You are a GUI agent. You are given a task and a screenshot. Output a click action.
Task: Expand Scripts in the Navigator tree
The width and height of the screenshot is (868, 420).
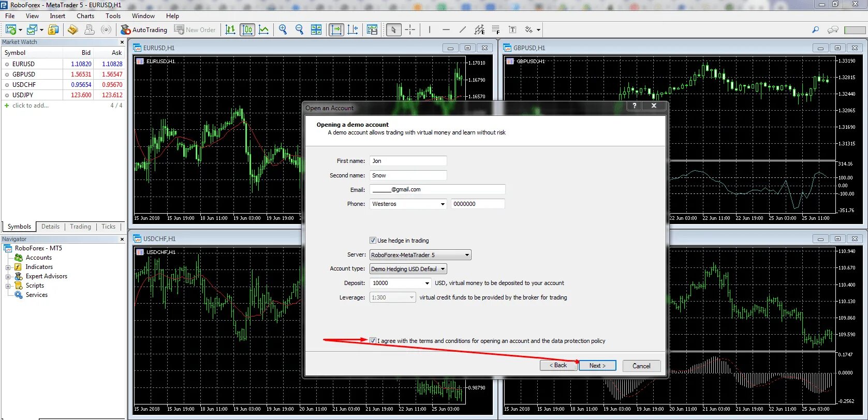pos(8,286)
